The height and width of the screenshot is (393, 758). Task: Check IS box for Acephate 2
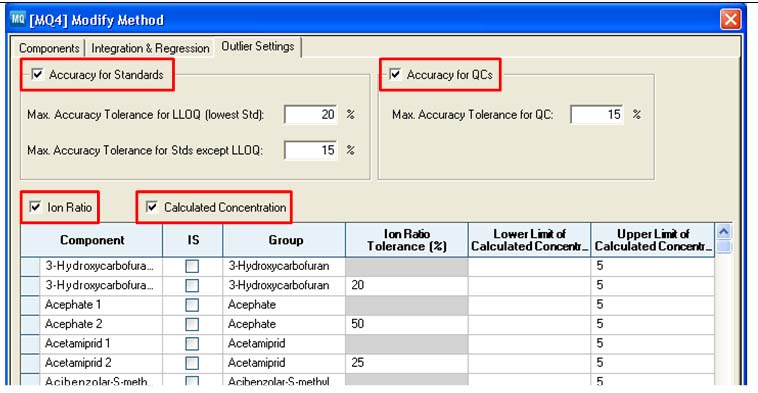[192, 324]
